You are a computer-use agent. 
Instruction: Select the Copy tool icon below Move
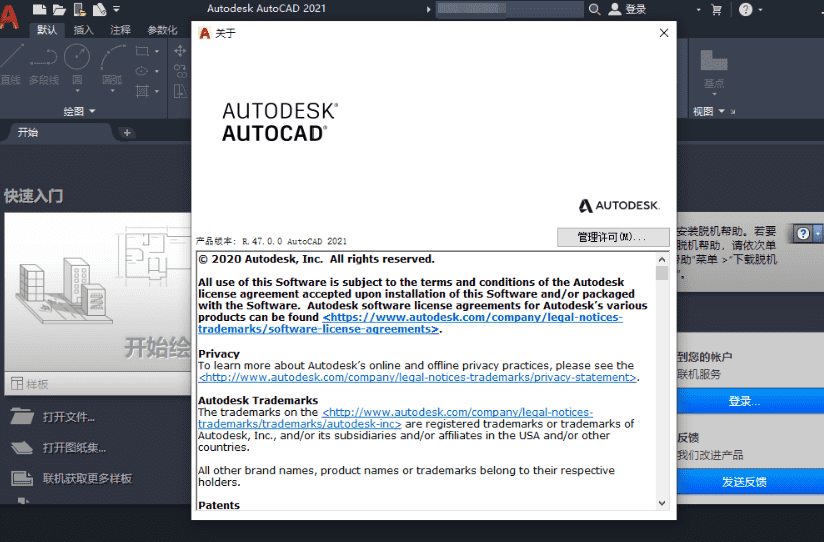(180, 70)
